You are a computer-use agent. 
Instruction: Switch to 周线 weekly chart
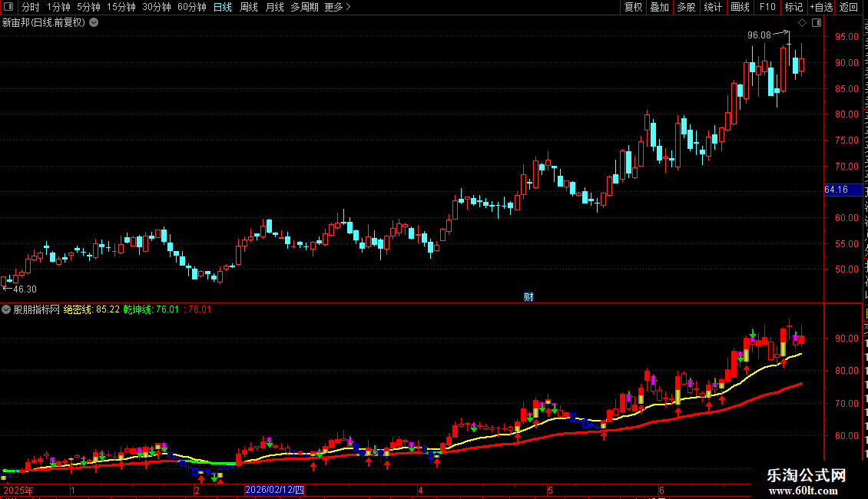click(x=249, y=7)
